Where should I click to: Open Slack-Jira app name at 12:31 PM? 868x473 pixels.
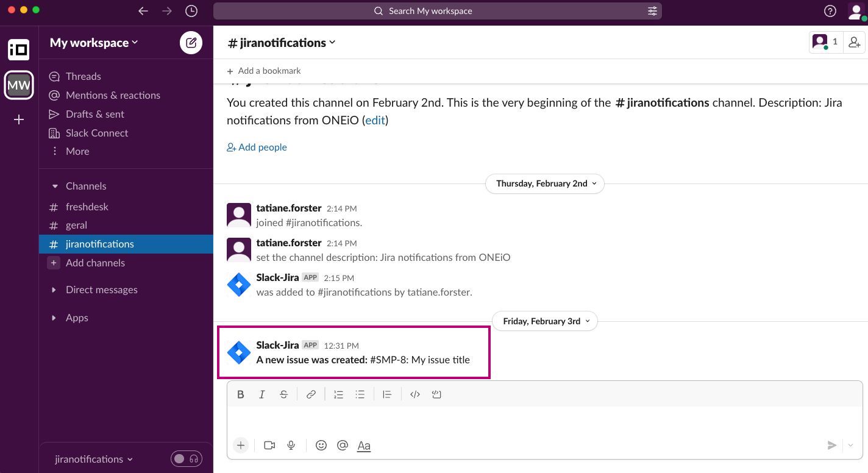coord(277,345)
